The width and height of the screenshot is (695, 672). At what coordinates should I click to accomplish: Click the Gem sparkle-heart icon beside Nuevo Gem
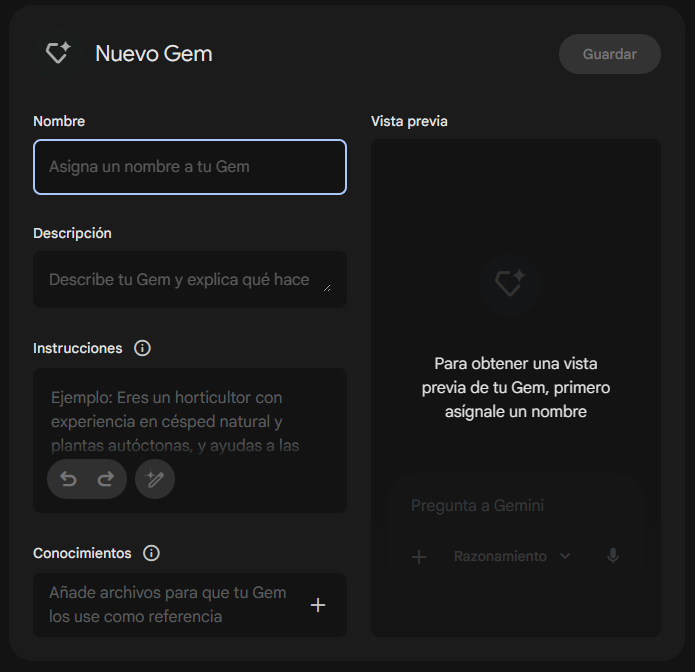(58, 54)
